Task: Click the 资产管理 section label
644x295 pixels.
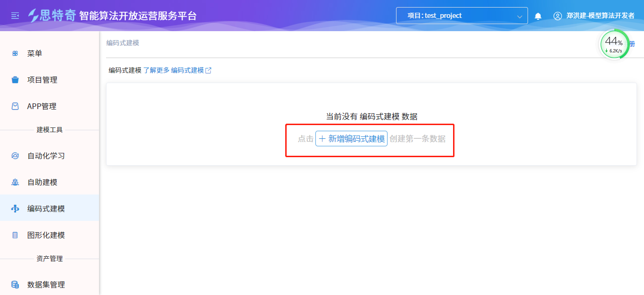Action: (50, 259)
